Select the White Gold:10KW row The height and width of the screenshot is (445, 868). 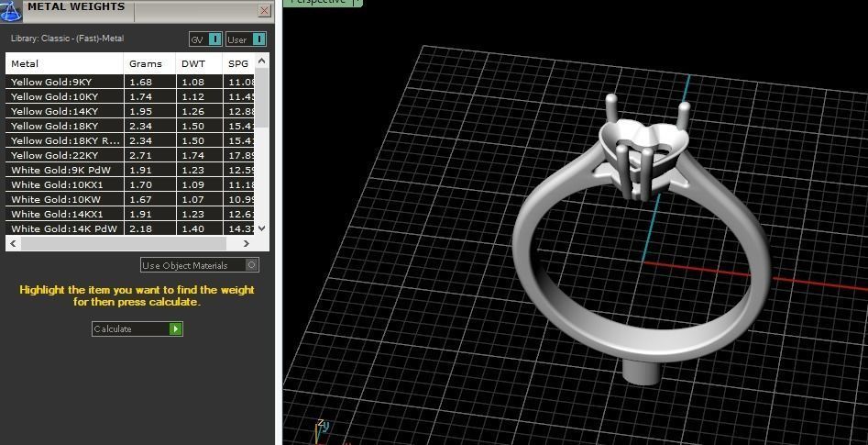[x=130, y=199]
